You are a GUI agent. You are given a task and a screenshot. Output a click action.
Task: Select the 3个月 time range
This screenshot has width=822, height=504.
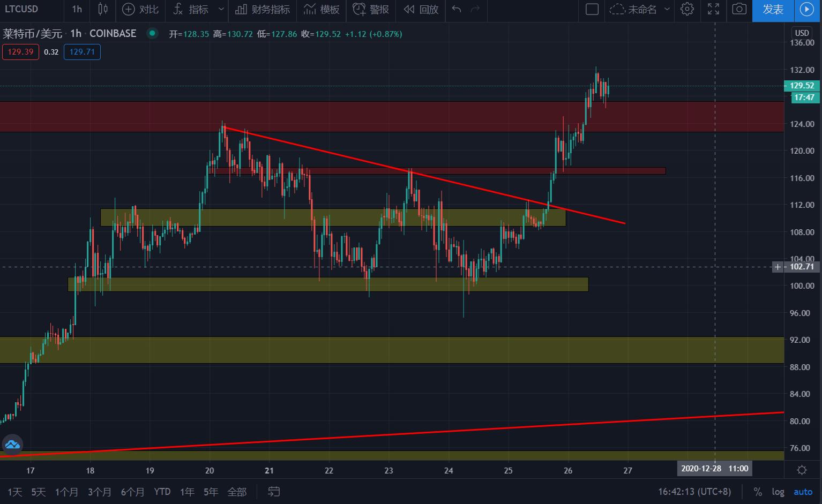pos(100,492)
